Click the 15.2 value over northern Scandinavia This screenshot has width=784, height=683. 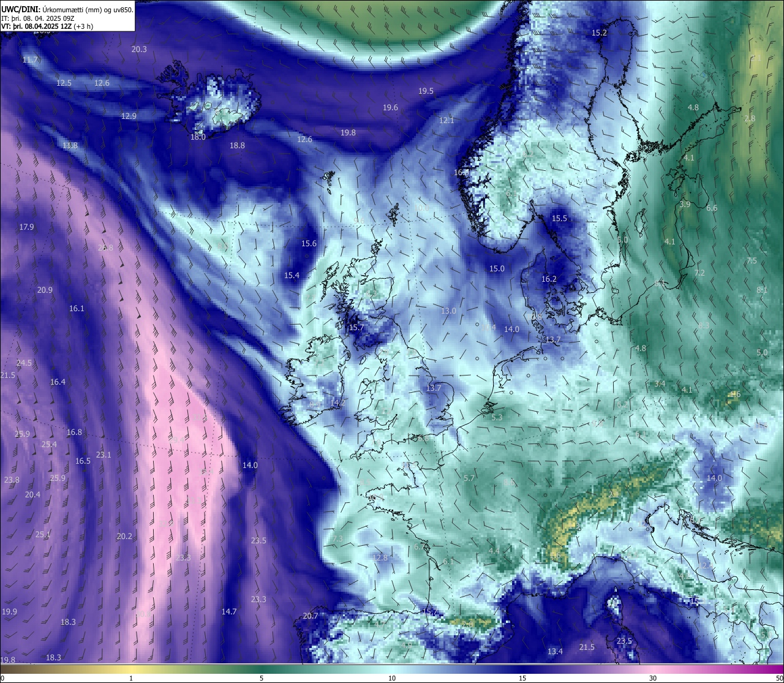(599, 32)
